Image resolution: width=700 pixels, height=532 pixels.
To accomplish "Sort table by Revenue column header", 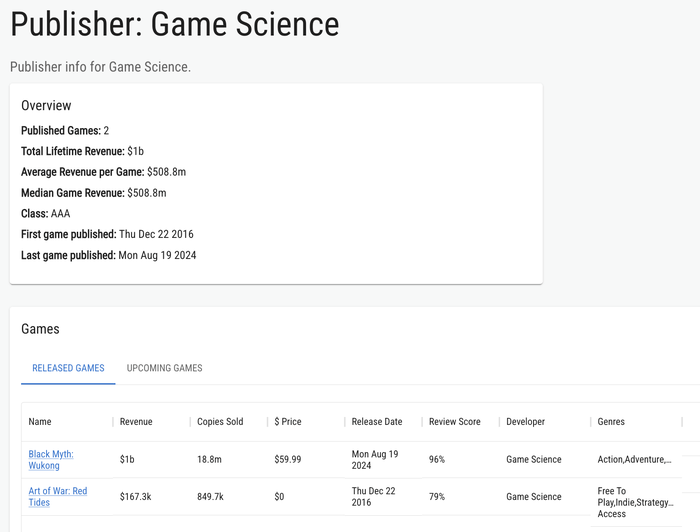I will coord(136,421).
